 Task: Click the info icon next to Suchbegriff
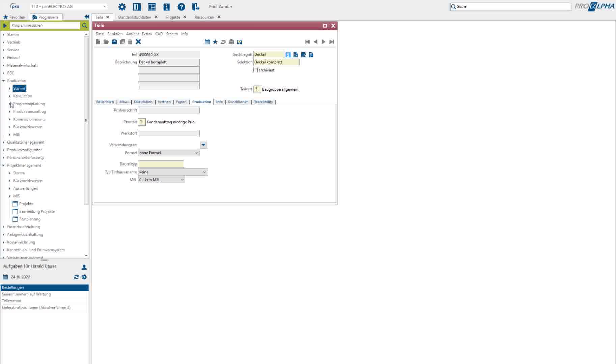click(x=288, y=55)
